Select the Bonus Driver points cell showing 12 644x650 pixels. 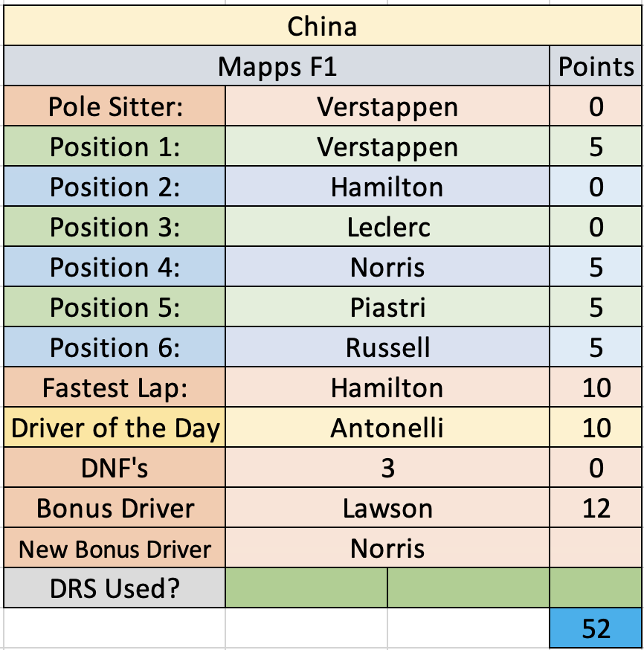[x=596, y=508]
